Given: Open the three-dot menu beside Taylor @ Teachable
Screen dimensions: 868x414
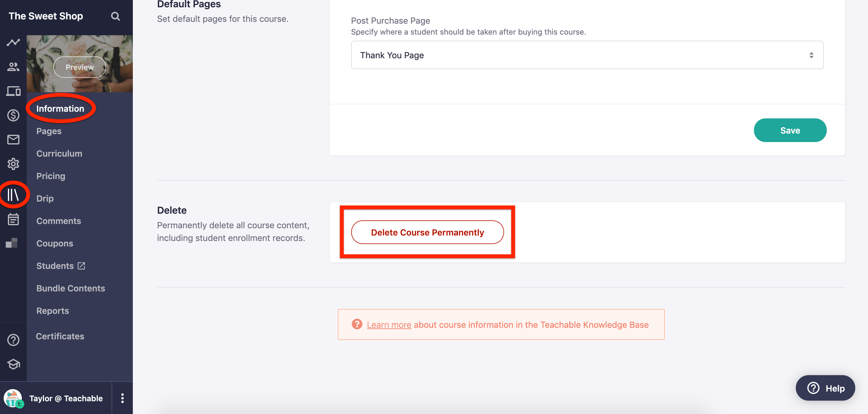Looking at the screenshot, I should 122,398.
